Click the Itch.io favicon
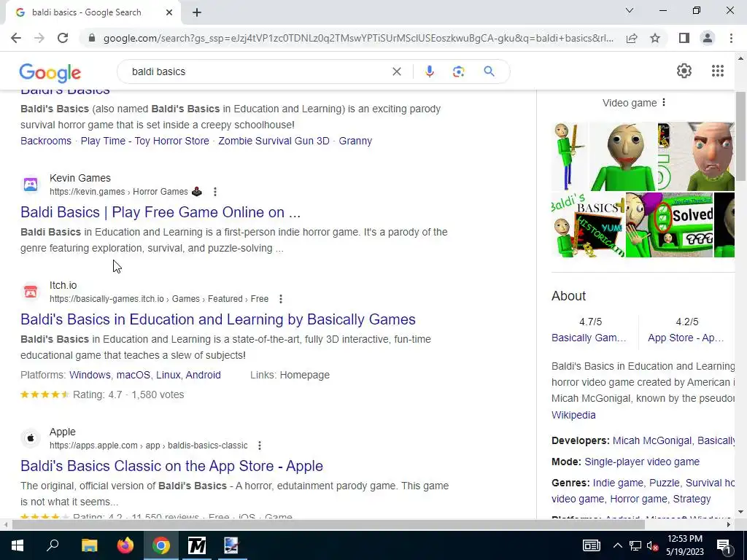 [31, 292]
